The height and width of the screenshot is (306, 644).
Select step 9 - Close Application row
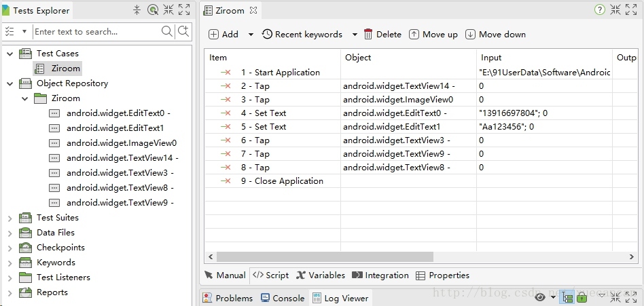click(x=421, y=181)
